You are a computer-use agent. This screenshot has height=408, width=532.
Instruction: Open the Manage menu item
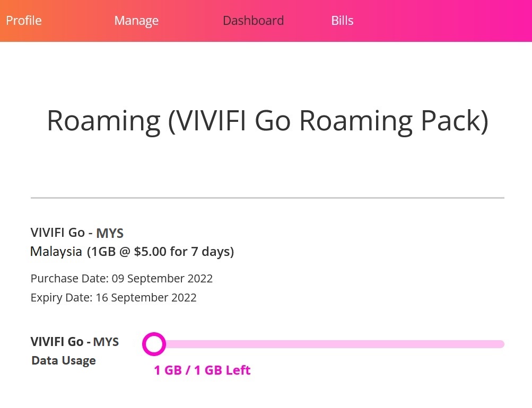[x=136, y=21]
